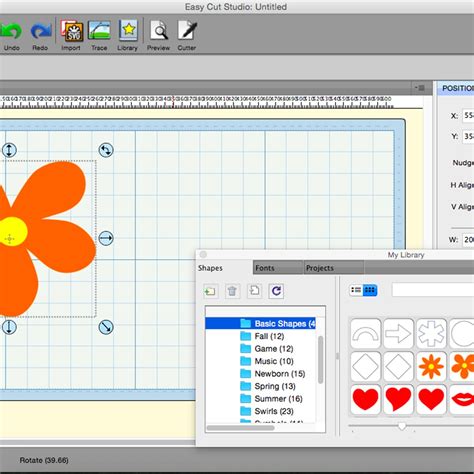474x474 pixels.
Task: Click the horizontal resize handle on the selection
Action: click(106, 238)
